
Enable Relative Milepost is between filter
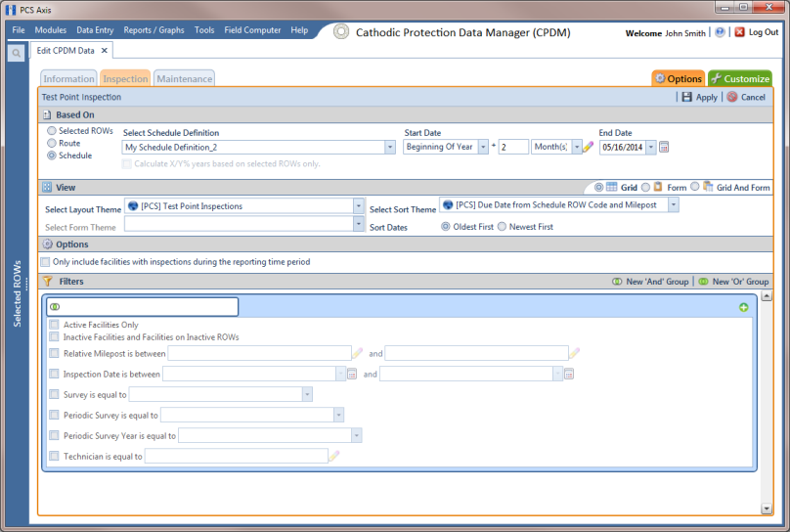click(54, 353)
